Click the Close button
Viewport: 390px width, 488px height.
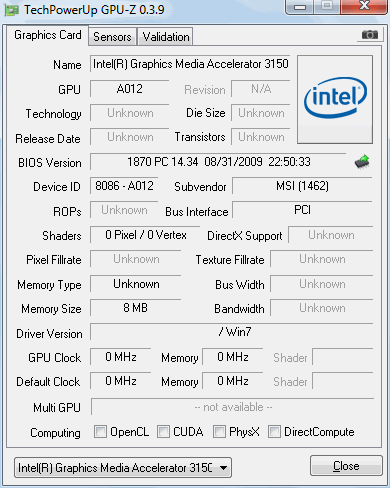click(346, 466)
